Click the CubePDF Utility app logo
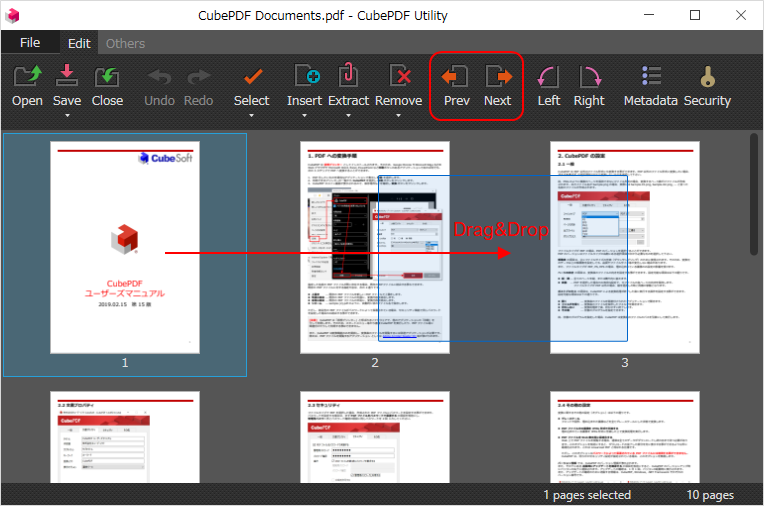 pos(13,16)
